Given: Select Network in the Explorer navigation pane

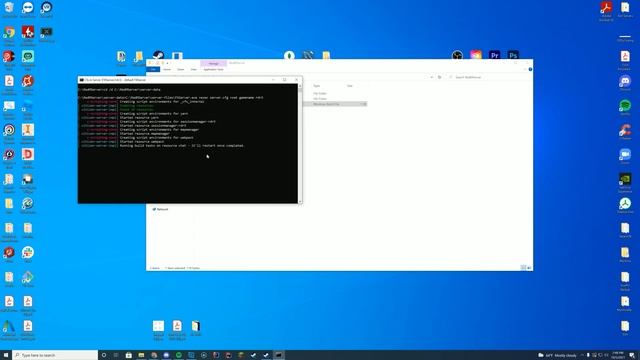Looking at the screenshot, I should [x=160, y=209].
